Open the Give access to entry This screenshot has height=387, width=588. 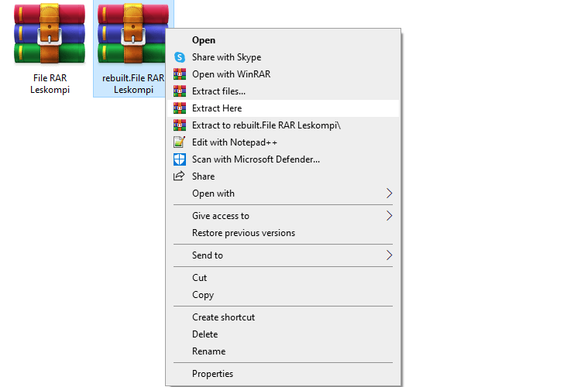(x=284, y=216)
